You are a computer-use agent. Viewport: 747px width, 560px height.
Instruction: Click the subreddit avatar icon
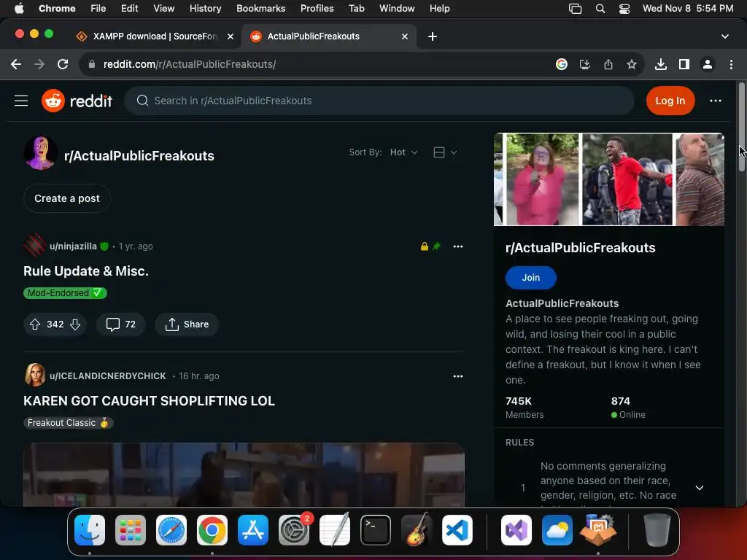click(x=41, y=153)
